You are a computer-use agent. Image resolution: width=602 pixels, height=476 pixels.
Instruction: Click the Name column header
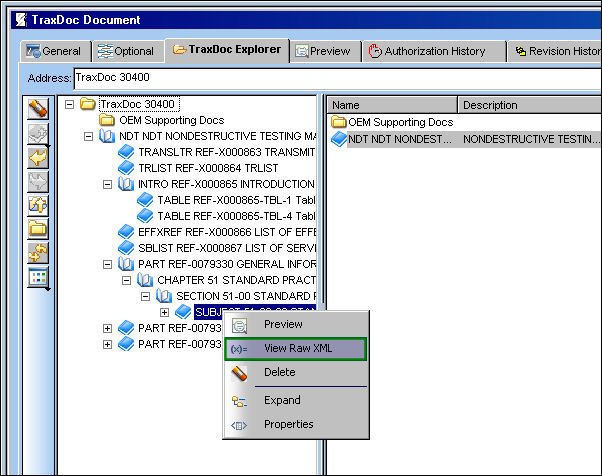tap(392, 105)
